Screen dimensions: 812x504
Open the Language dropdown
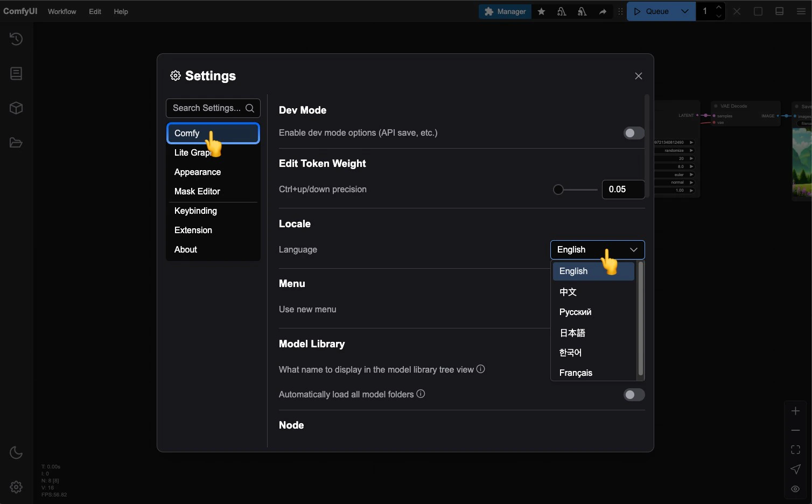coord(597,249)
